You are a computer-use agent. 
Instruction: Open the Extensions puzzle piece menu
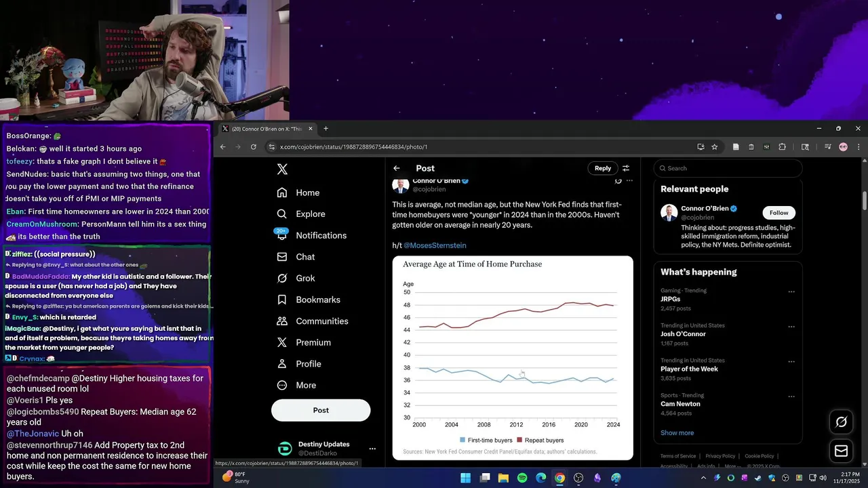pyautogui.click(x=782, y=146)
